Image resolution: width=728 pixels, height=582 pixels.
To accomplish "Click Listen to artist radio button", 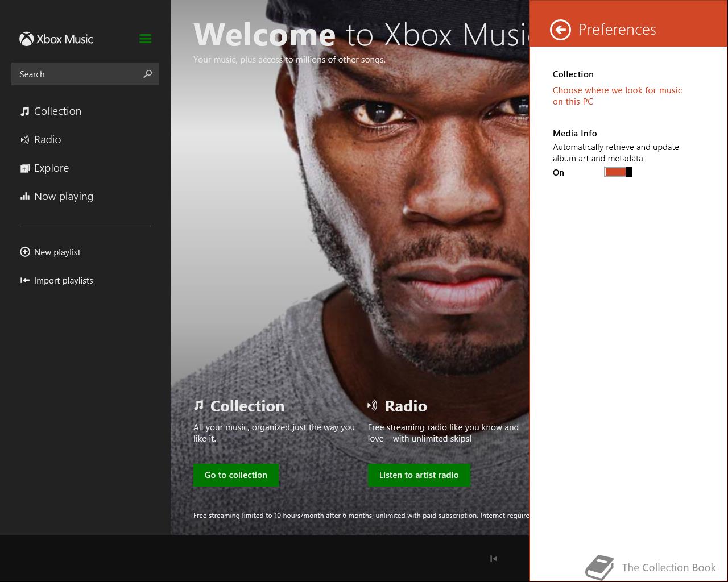I will coord(419,475).
